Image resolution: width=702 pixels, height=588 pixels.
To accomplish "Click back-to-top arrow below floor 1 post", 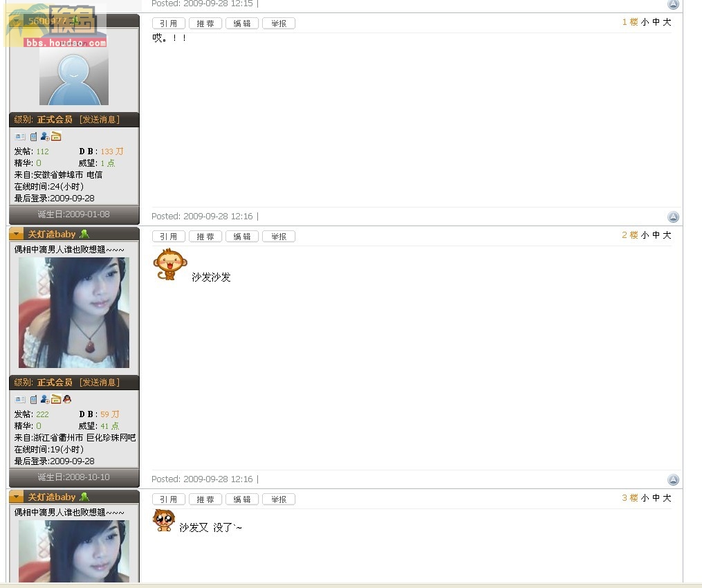I will point(673,217).
